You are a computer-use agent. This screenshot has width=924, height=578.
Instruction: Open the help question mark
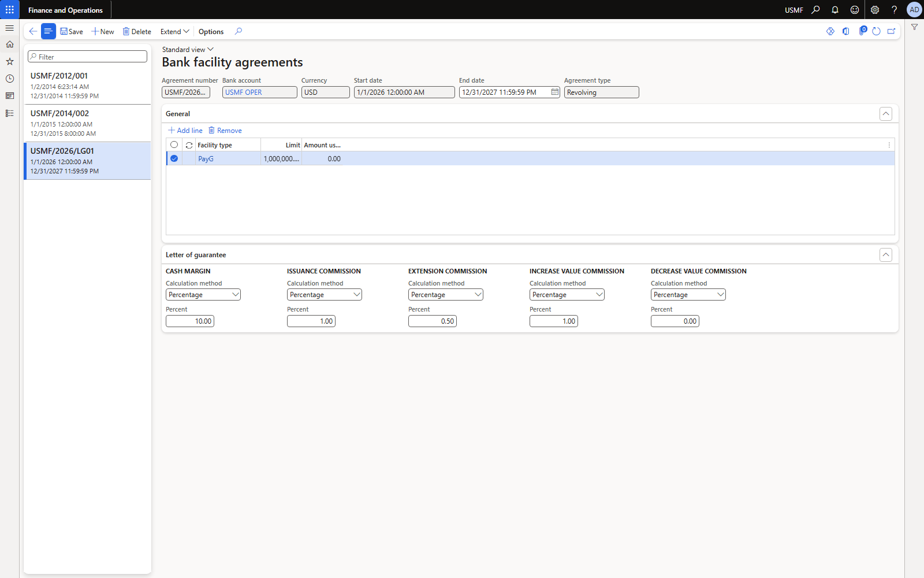click(x=894, y=10)
